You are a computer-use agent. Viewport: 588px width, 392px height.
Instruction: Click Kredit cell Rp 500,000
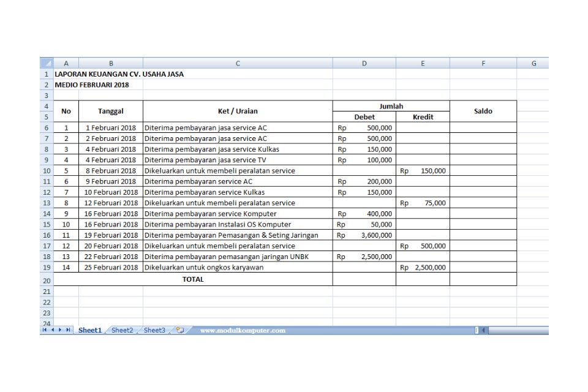point(423,246)
